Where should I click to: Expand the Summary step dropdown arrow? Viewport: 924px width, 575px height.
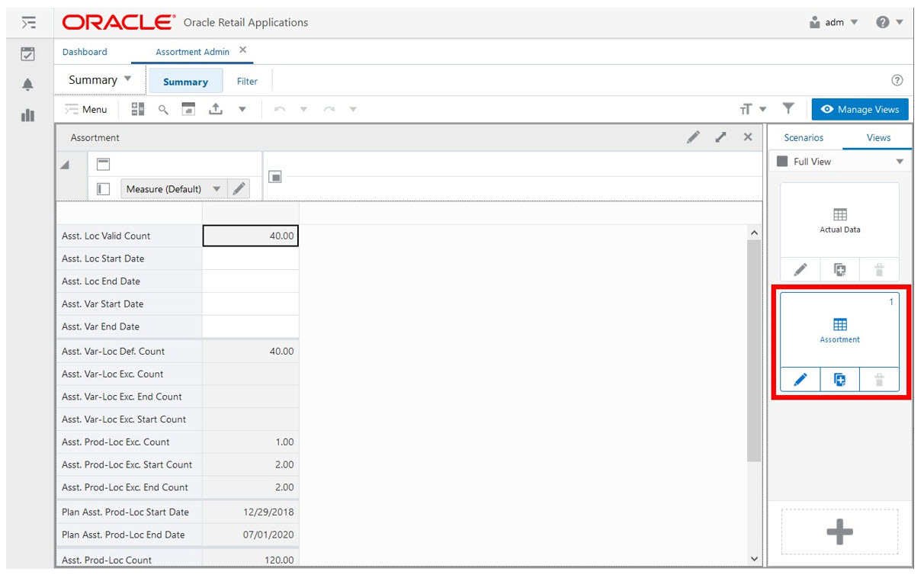pos(127,79)
